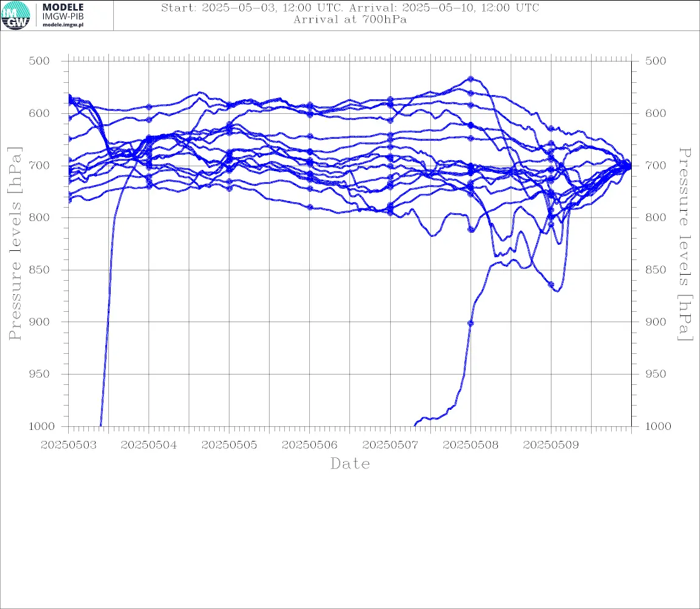Click the MODELE heading text
The height and width of the screenshot is (609, 700).
(x=63, y=7)
